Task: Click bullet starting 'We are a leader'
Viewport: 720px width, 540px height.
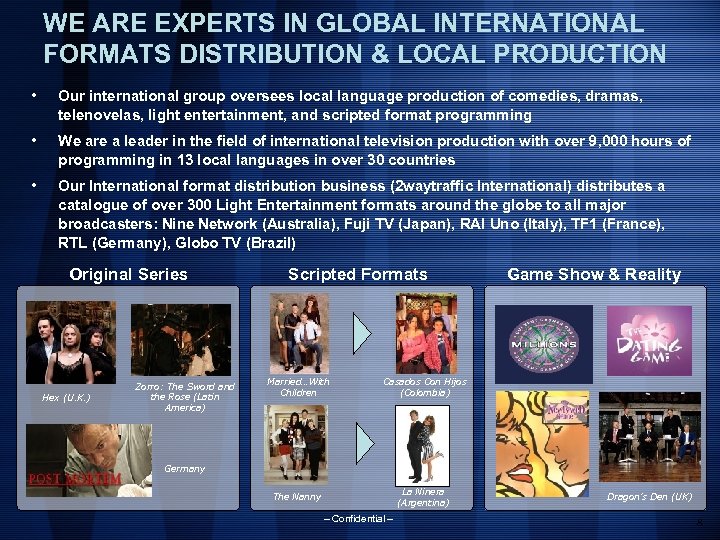Action: 374,150
